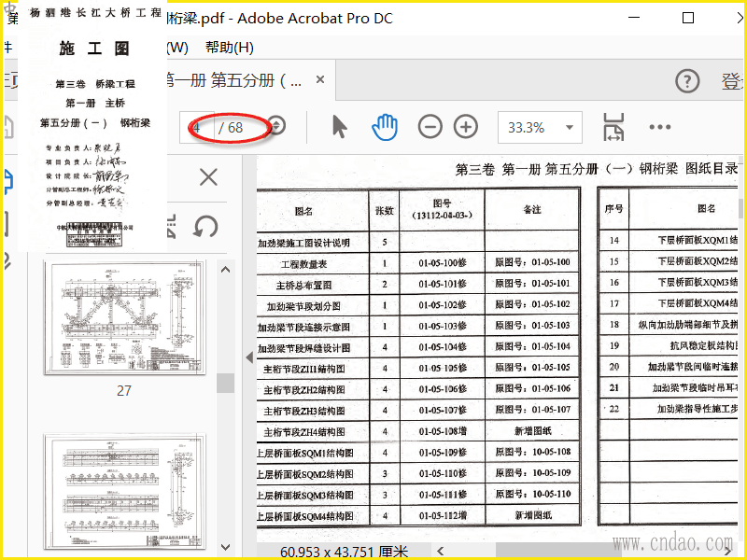Open the bookmarks sidebar icon
747x560 pixels.
tap(7, 224)
